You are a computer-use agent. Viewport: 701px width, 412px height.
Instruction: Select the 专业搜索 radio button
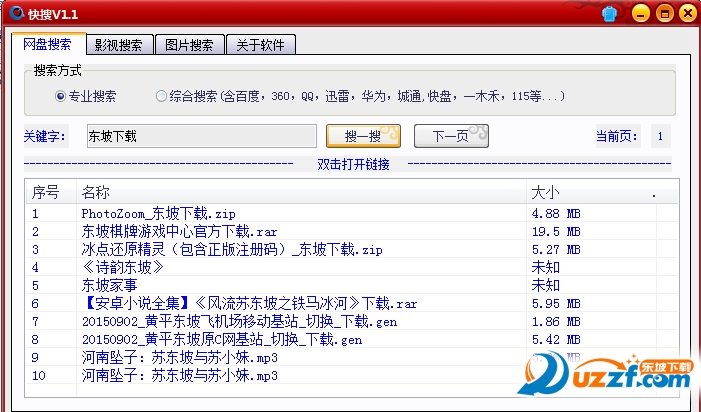click(x=61, y=97)
